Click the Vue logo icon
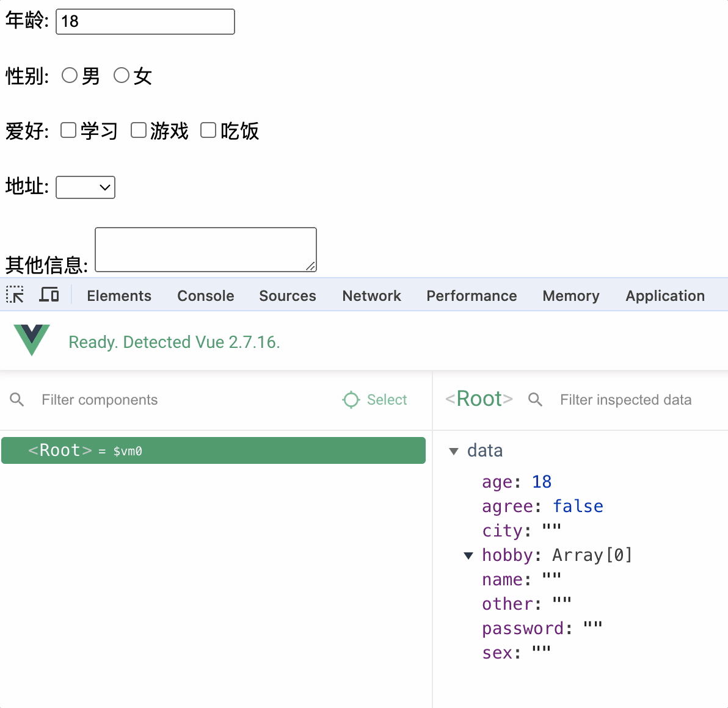 (32, 340)
